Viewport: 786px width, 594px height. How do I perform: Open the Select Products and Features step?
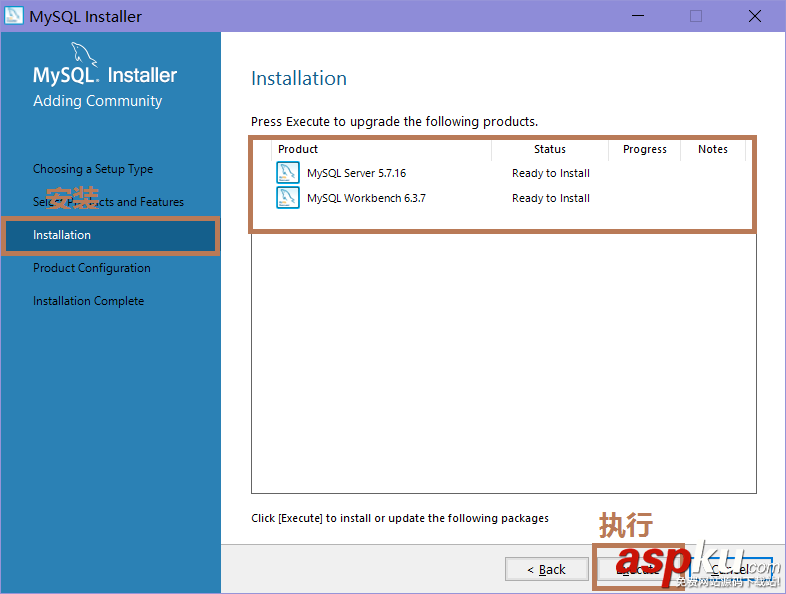click(x=108, y=202)
